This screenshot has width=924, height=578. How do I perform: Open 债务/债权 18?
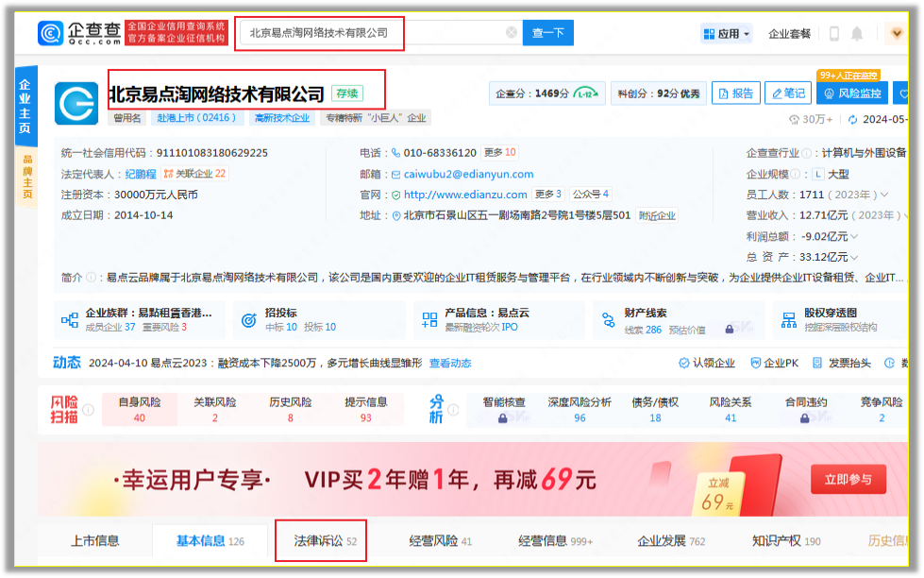pyautogui.click(x=655, y=409)
